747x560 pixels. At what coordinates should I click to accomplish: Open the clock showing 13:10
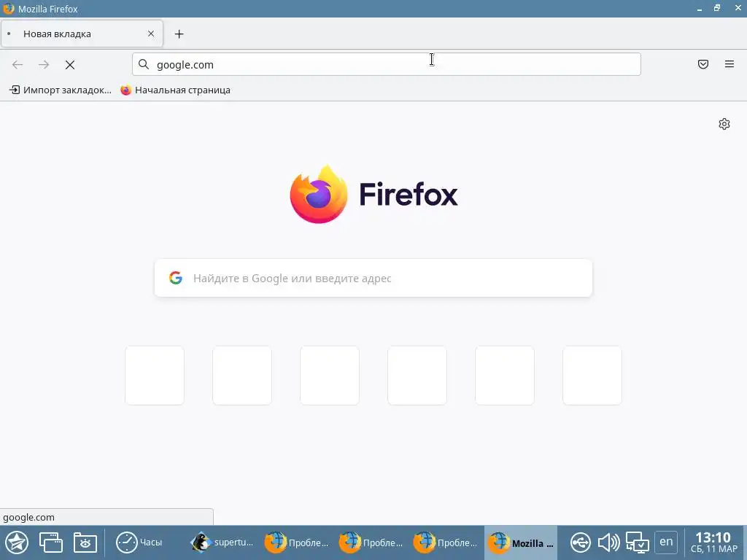pyautogui.click(x=713, y=542)
